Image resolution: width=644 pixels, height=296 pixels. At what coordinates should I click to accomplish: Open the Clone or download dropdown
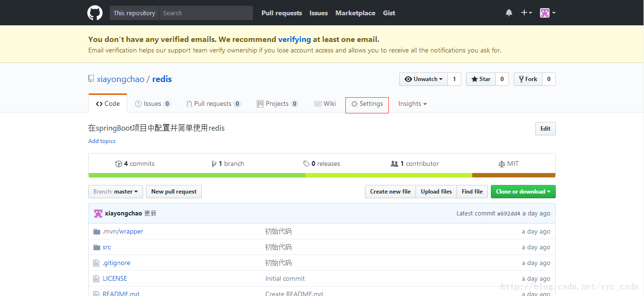(523, 192)
